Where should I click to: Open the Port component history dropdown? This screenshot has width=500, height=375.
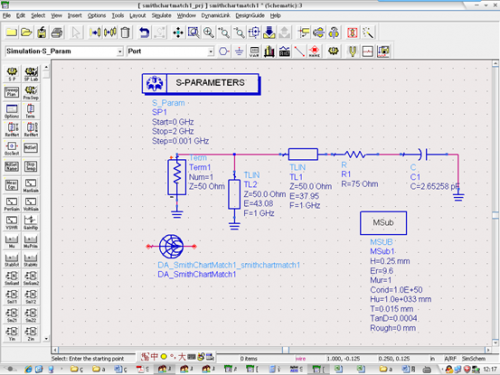[x=211, y=51]
